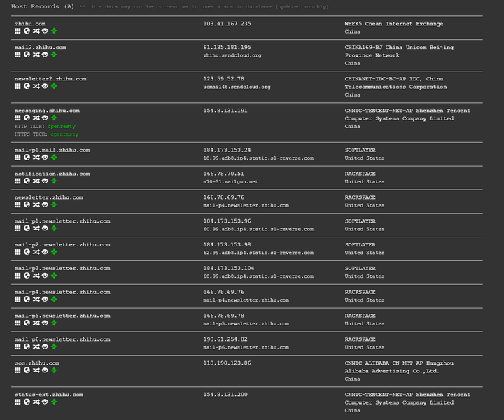Click the grid icon under mail-p5.newsletter.zhihu.com
This screenshot has height=420, width=504.
pos(17,323)
